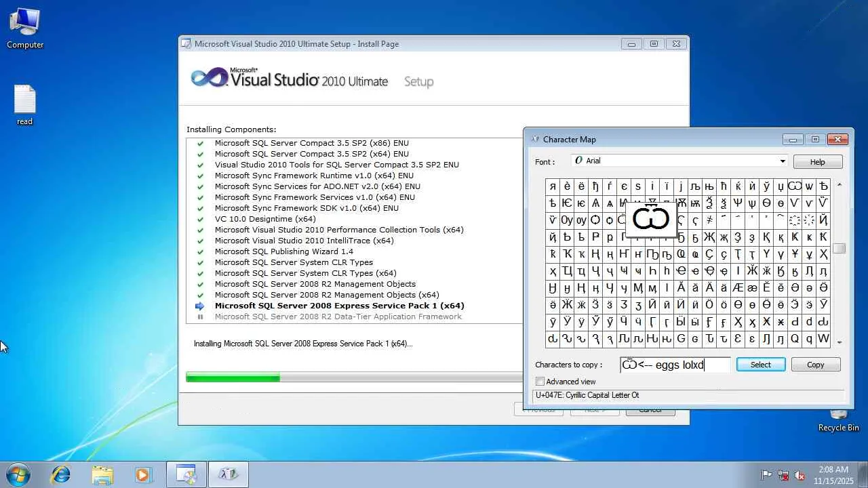868x488 pixels.
Task: Click the green check beside SQL Server Compact (x86) ENU
Action: [200, 144]
